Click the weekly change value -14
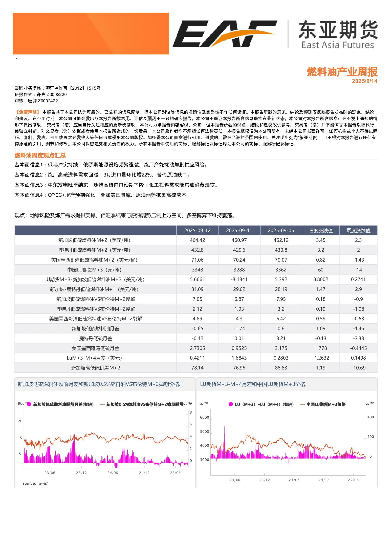Screen dimensions: 392x550 pos(358,270)
